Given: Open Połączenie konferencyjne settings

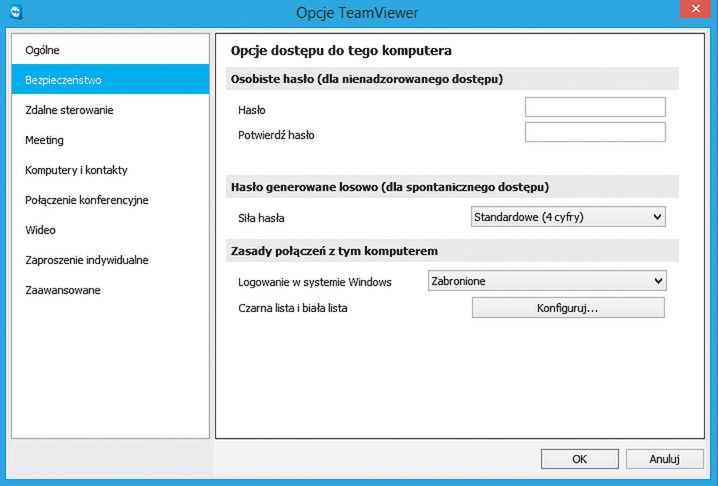Looking at the screenshot, I should (x=110, y=200).
